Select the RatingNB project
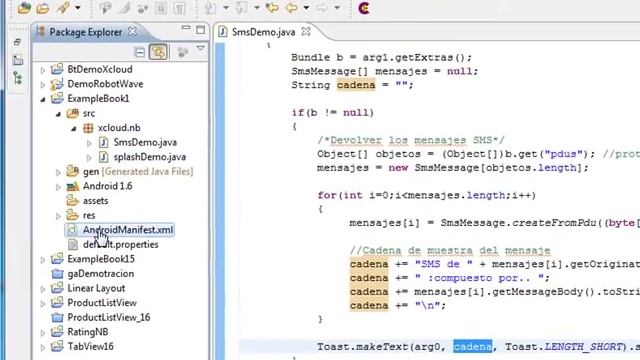 point(88,332)
